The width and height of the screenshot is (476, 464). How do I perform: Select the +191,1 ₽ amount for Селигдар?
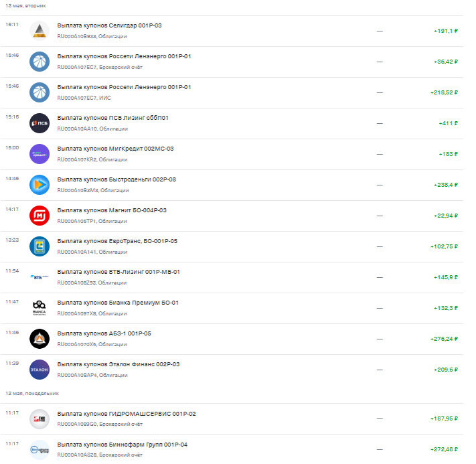[446, 31]
